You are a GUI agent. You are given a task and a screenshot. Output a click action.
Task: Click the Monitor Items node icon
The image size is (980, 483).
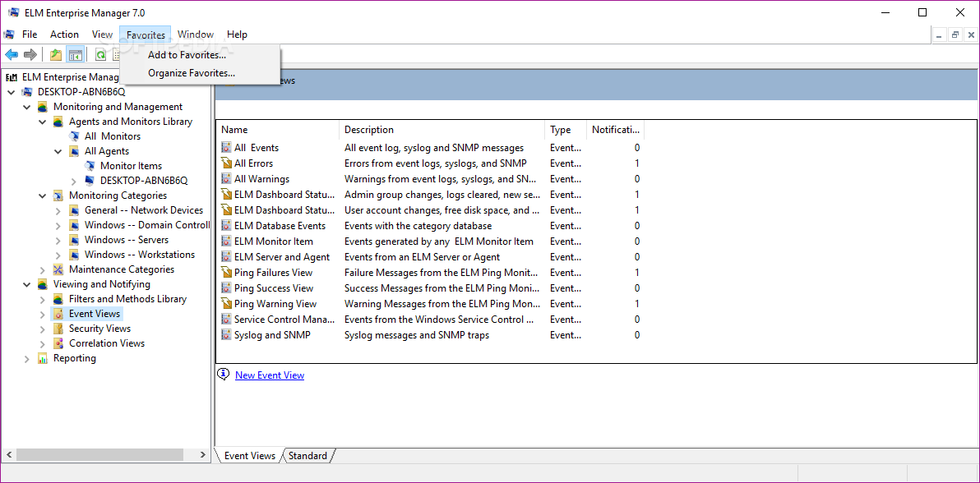coord(90,166)
